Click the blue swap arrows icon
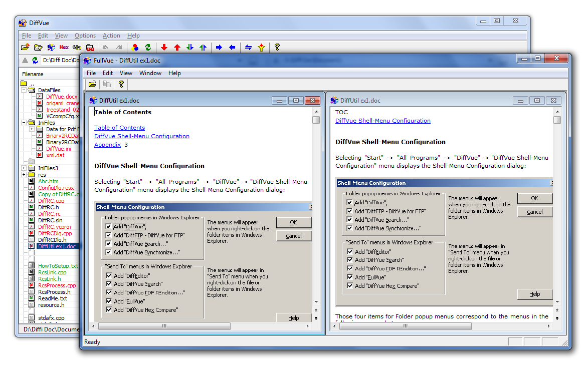 point(248,47)
